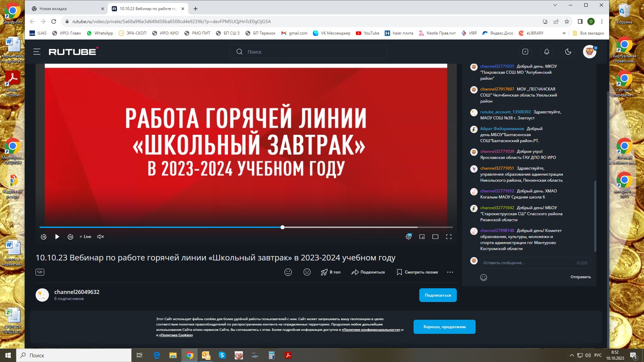Open eLIBRARY bookmark

531,33
